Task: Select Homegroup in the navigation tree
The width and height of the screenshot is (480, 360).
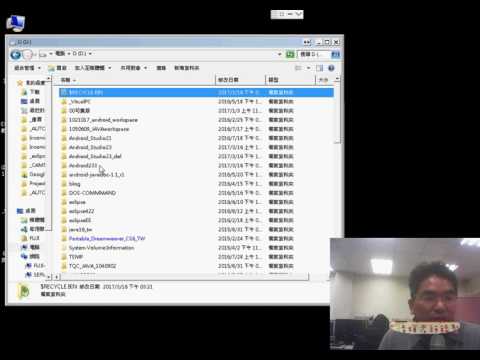Action: 37,229
